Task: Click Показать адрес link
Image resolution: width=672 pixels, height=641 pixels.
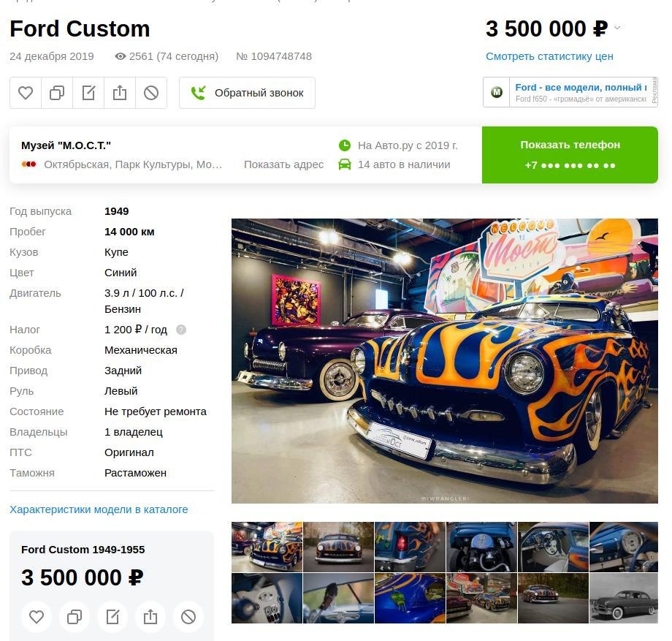Action: pyautogui.click(x=283, y=164)
